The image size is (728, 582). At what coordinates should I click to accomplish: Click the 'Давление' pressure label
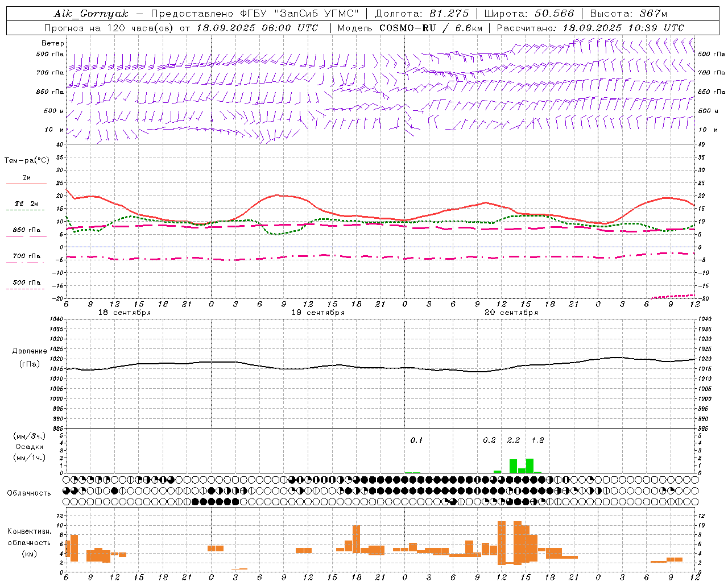coord(30,351)
